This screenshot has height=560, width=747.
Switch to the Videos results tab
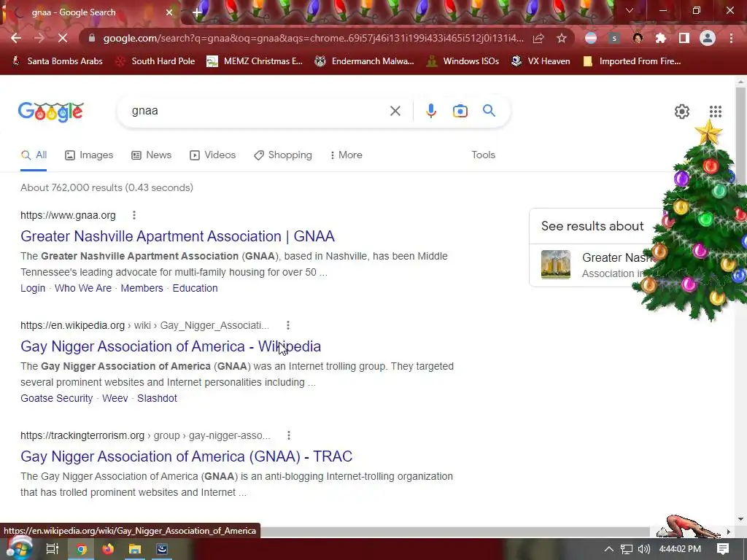pyautogui.click(x=212, y=155)
